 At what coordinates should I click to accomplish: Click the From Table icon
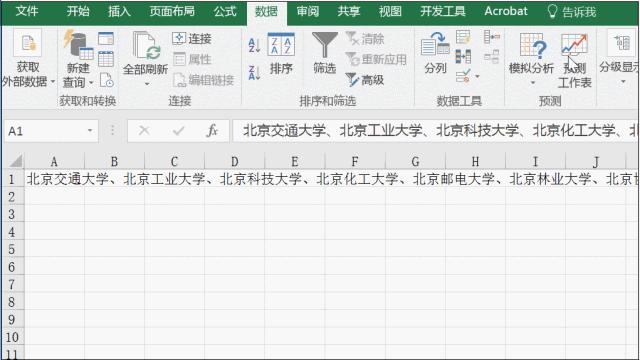(106, 59)
